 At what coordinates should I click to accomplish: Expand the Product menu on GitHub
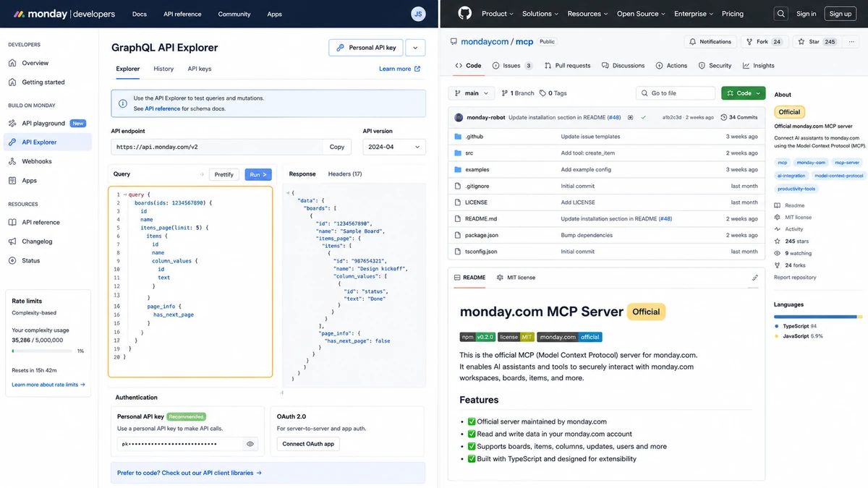tap(498, 14)
